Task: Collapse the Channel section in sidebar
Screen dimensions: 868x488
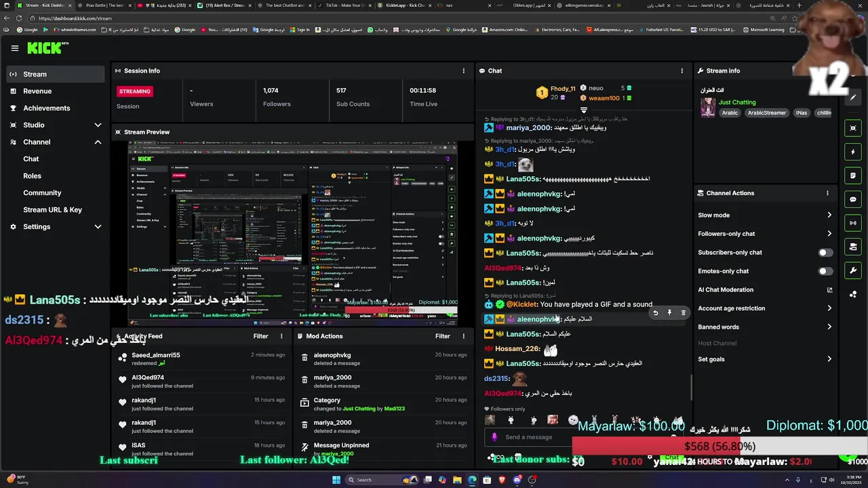Action: (98, 142)
